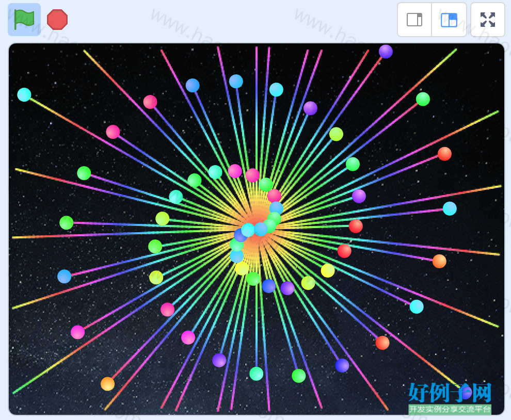The height and width of the screenshot is (420, 511).
Task: Click the red stop sign button
Action: pos(57,20)
